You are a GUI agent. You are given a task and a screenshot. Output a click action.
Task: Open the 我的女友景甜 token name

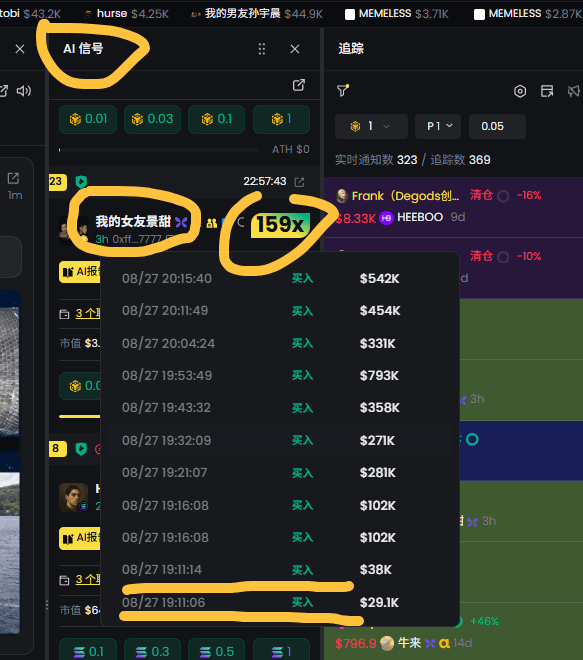[133, 221]
